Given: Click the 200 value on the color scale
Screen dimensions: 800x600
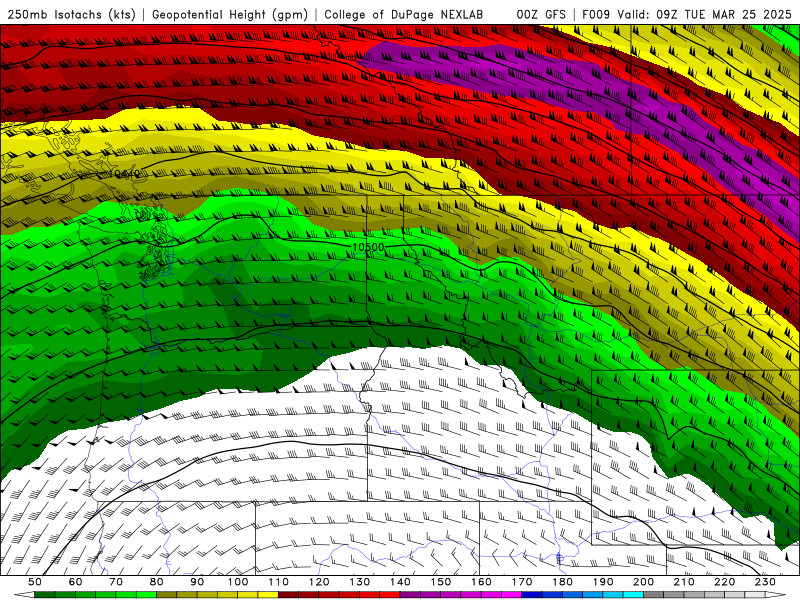Looking at the screenshot, I should tap(643, 582).
